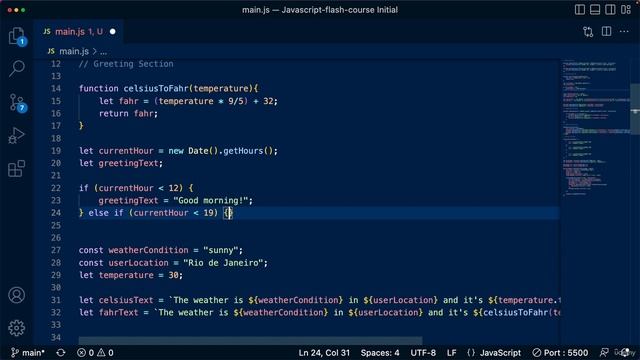Screen dimensions: 640x360
Task: Open the Explorer view in activity bar
Action: point(17,36)
